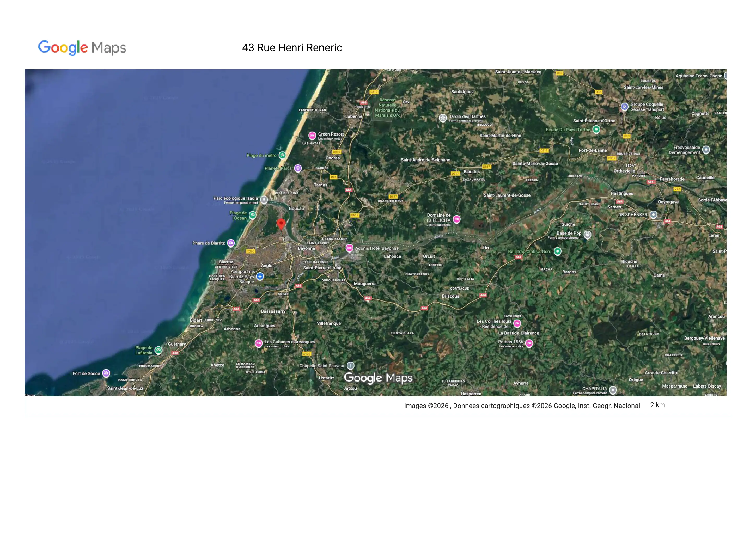Open the Les Cabanes d'Arcangues lodging icon
Image resolution: width=756 pixels, height=534 pixels.
point(259,343)
